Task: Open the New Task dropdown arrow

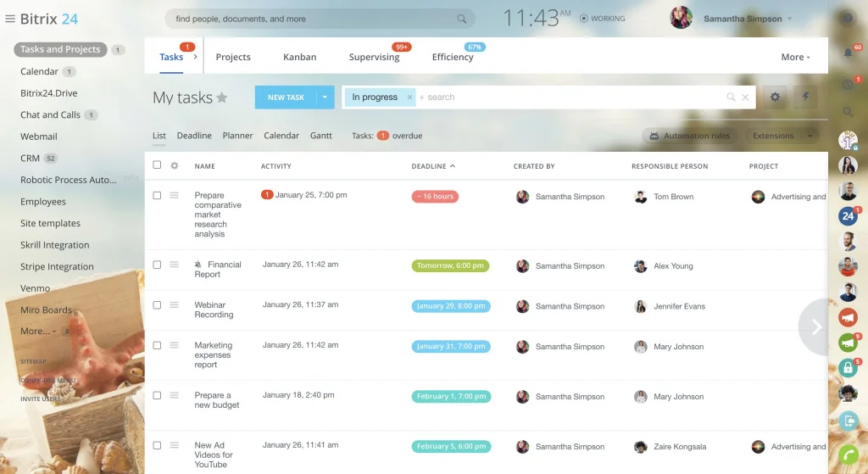Action: pyautogui.click(x=325, y=98)
